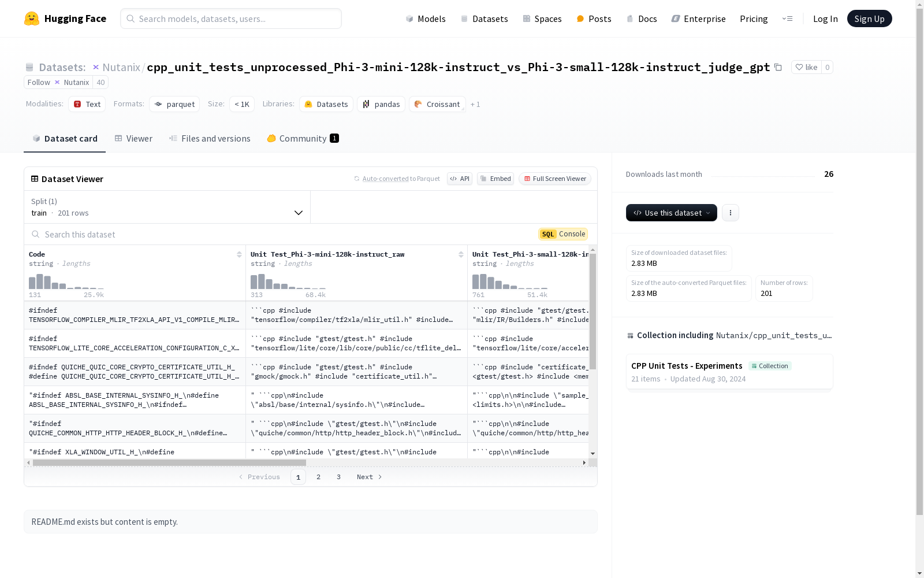
Task: Open the more options three-dot menu
Action: pos(731,213)
